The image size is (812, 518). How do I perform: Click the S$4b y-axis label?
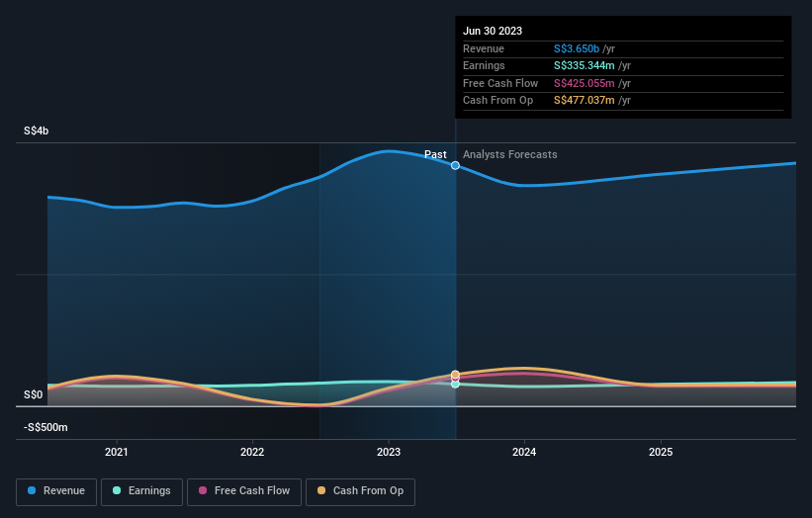[37, 130]
